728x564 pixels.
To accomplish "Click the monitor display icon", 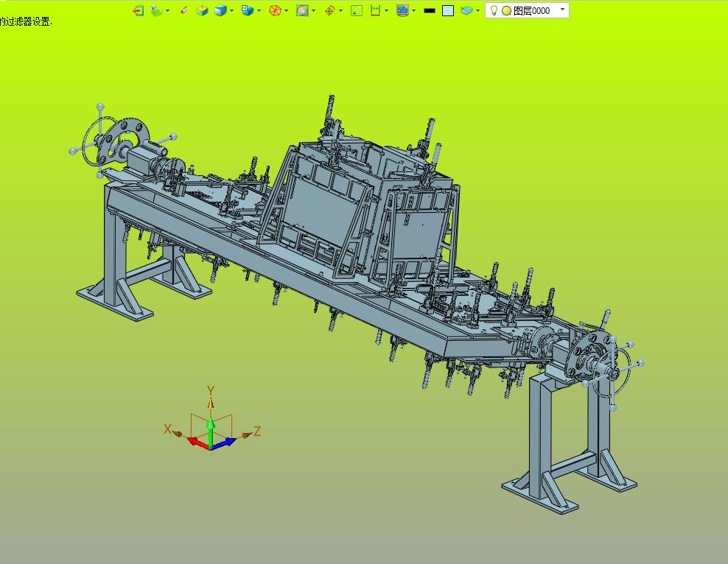I will (x=402, y=10).
